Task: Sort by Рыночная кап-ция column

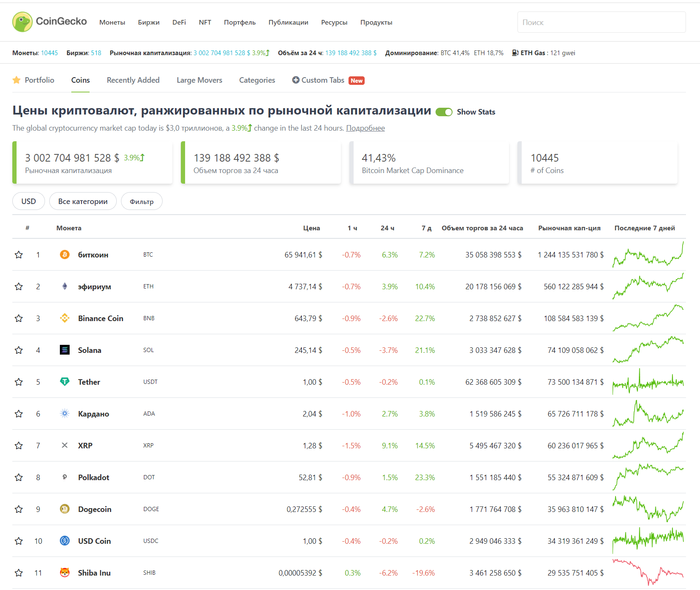Action: pyautogui.click(x=569, y=228)
